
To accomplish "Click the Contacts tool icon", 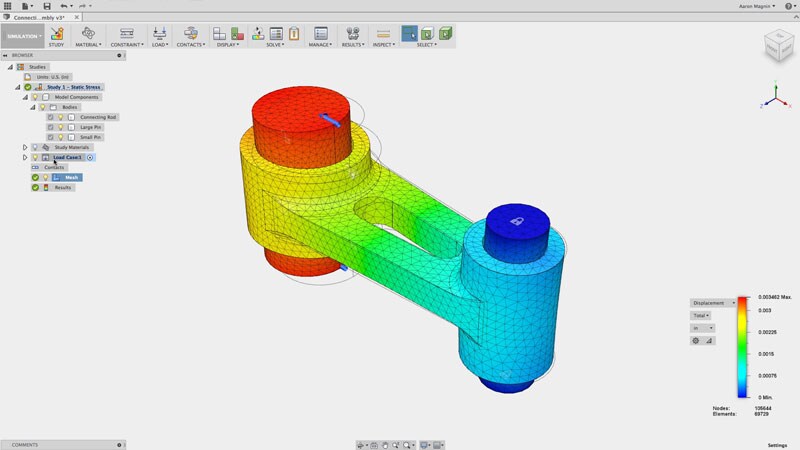I will click(x=191, y=34).
